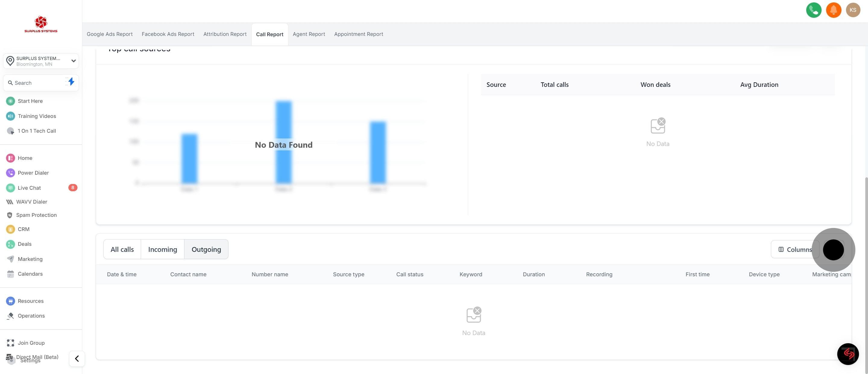Open Power Dialer from sidebar
The image size is (868, 374).
tap(33, 173)
